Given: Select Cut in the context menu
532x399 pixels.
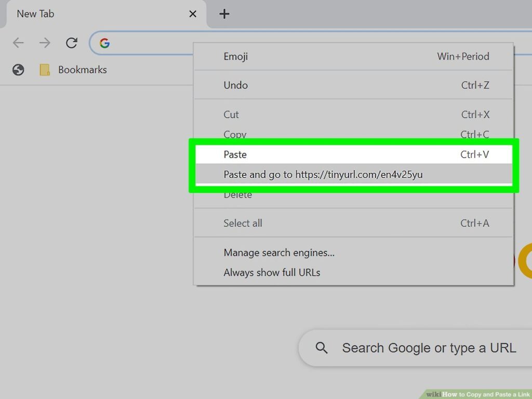Looking at the screenshot, I should [x=231, y=115].
